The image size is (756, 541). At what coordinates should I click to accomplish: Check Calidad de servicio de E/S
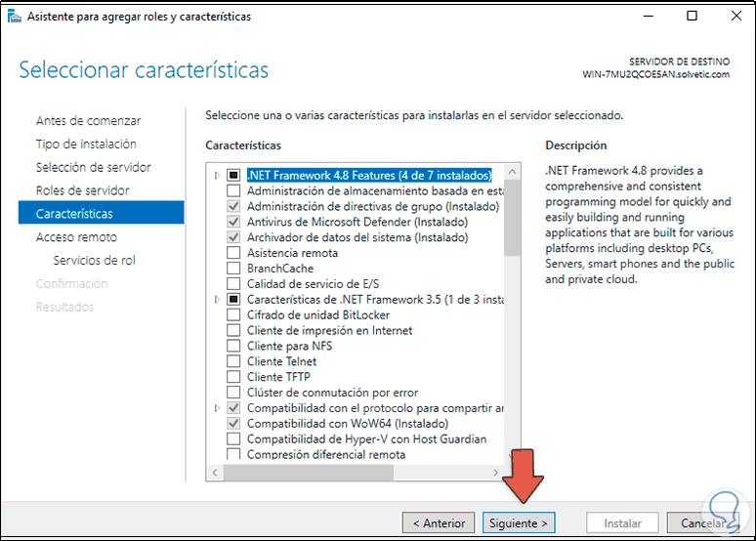tap(233, 283)
